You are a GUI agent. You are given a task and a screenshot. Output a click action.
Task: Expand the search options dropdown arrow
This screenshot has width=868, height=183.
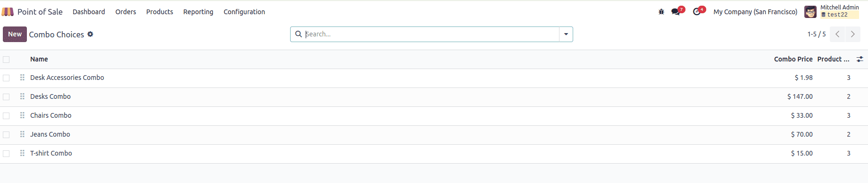[566, 34]
